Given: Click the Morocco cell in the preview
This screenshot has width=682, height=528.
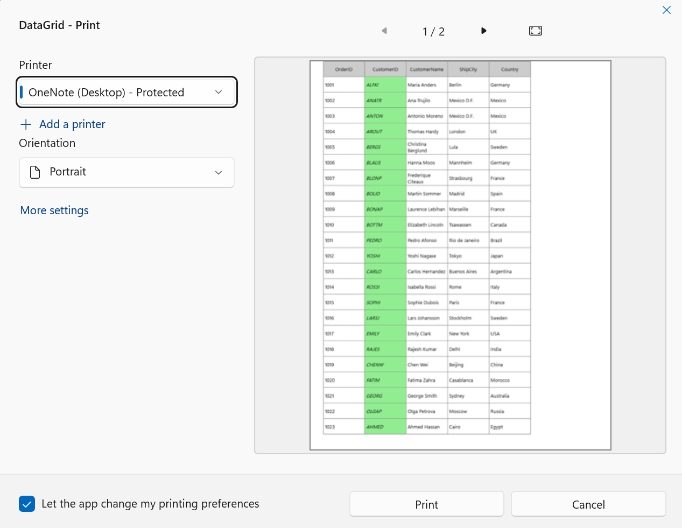Looking at the screenshot, I should click(510, 380).
